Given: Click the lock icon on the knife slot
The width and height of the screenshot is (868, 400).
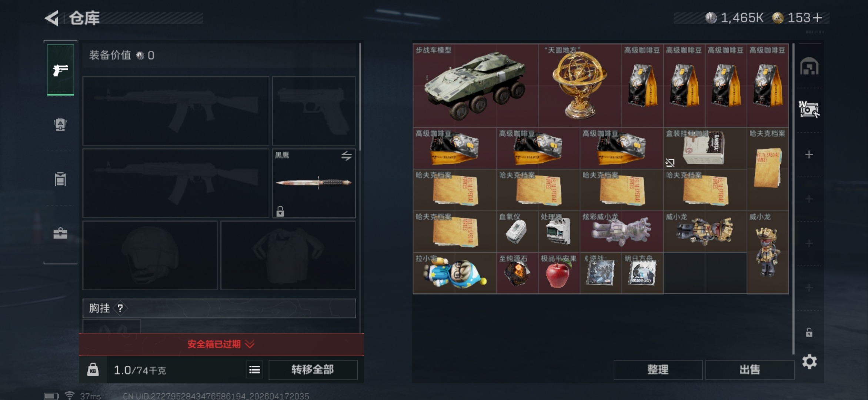Looking at the screenshot, I should (x=280, y=211).
